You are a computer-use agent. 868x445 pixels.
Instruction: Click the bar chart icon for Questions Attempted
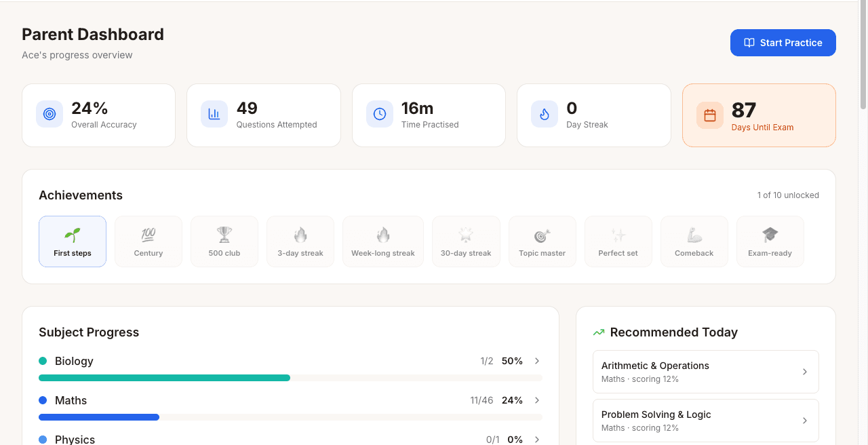click(214, 114)
